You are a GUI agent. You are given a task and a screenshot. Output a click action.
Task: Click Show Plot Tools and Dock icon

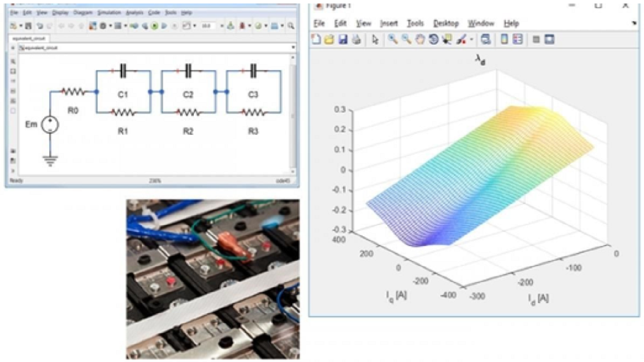pos(549,39)
